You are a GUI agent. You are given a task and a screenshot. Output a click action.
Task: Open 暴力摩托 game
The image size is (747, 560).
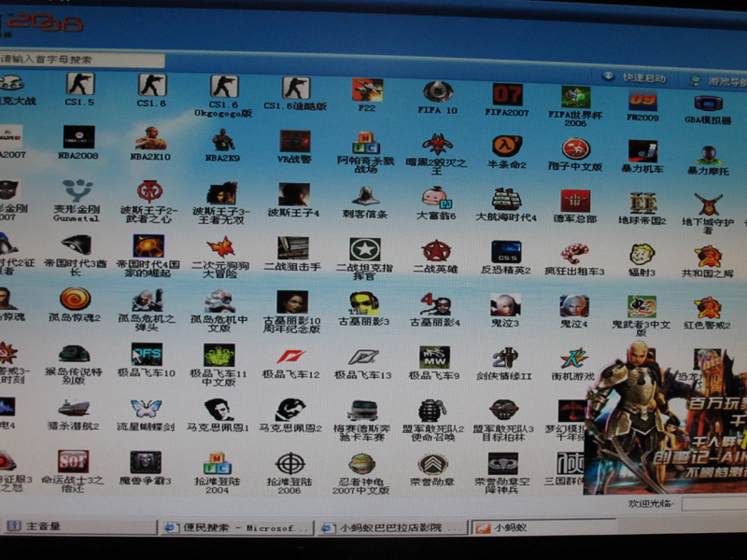pyautogui.click(x=709, y=155)
